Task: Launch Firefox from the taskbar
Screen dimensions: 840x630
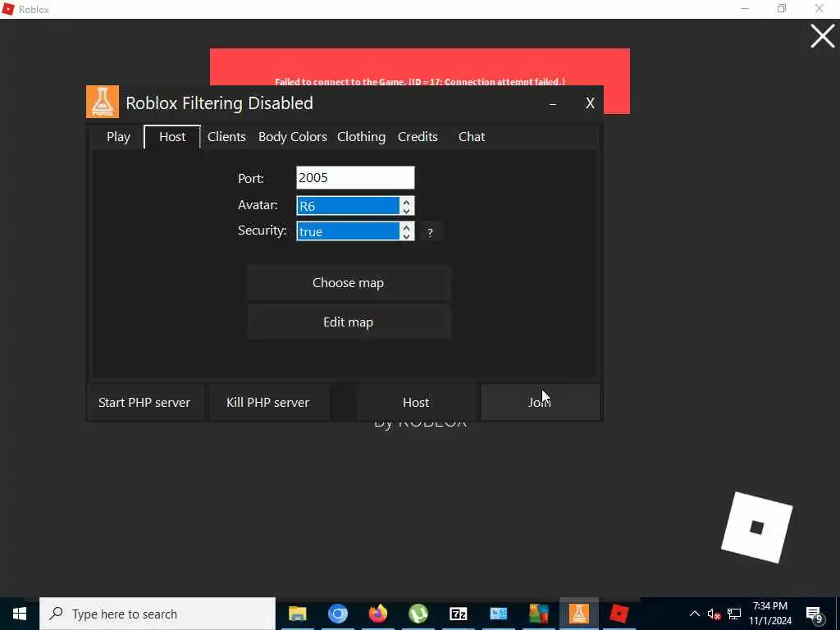Action: 377,614
